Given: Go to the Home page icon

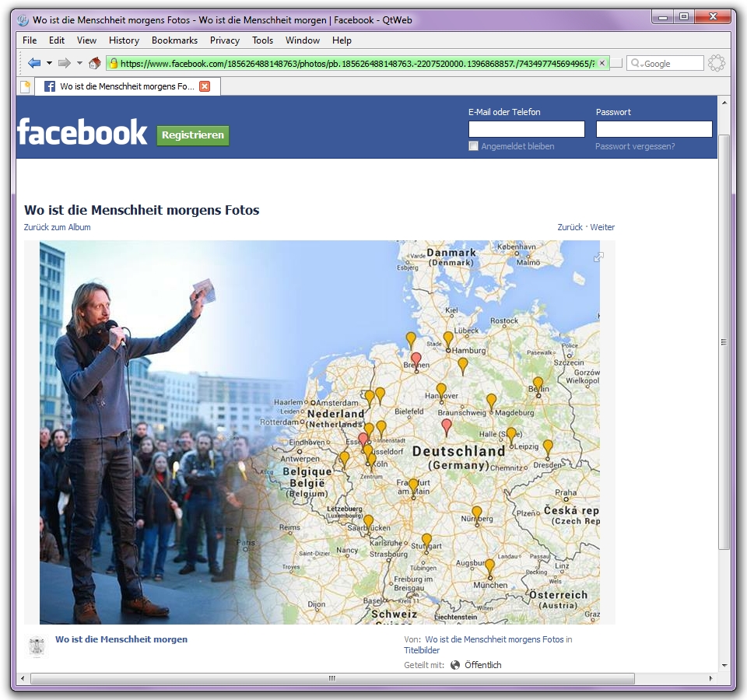Looking at the screenshot, I should pyautogui.click(x=95, y=63).
